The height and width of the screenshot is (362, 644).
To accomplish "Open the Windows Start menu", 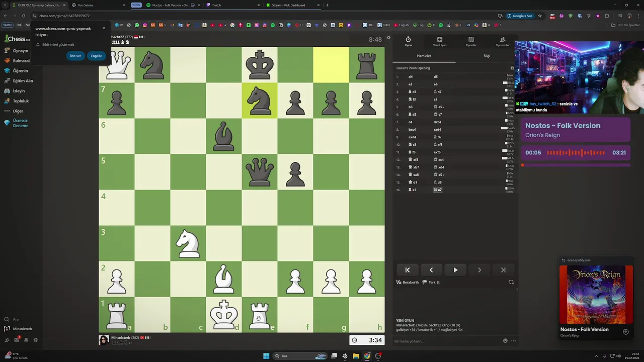I will click(x=266, y=356).
